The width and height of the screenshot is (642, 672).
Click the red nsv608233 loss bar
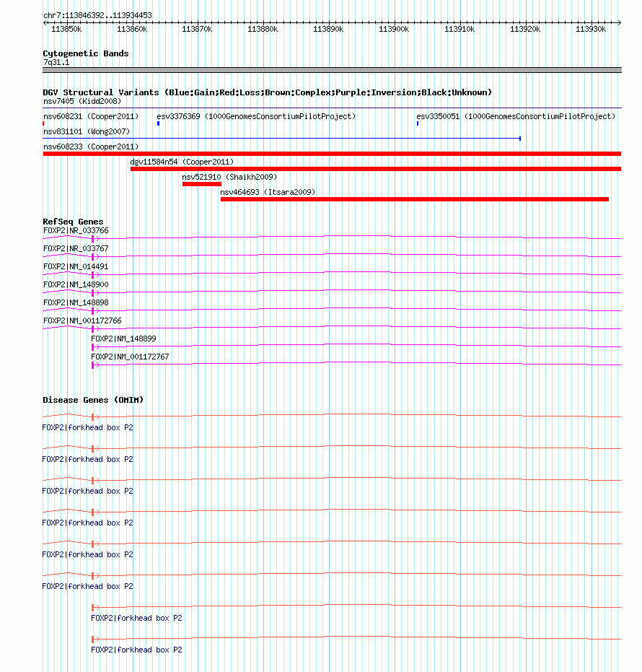tap(332, 154)
